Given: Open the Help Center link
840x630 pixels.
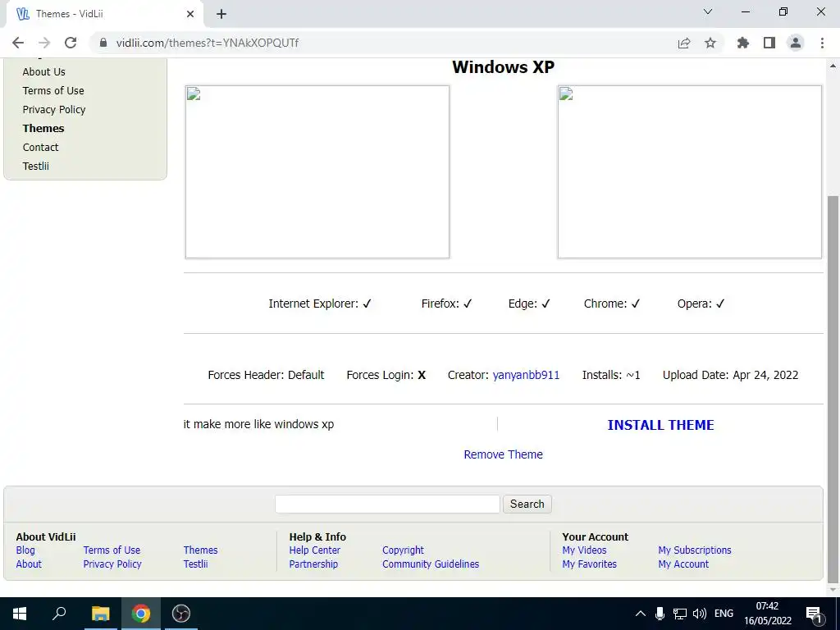Looking at the screenshot, I should [314, 550].
